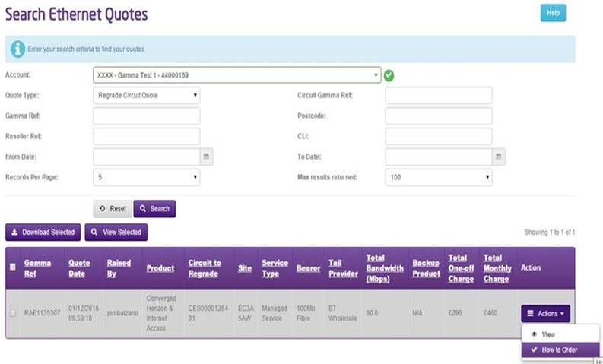Click the Reset button
The height and width of the screenshot is (364, 603).
(x=113, y=209)
